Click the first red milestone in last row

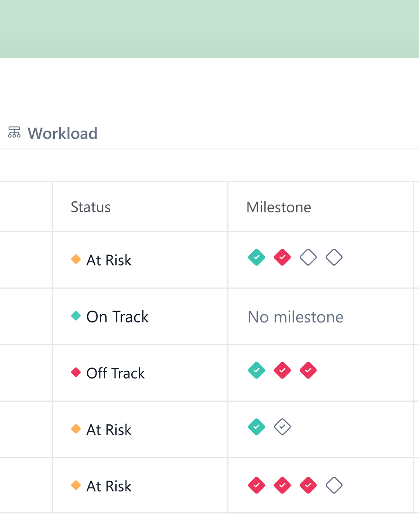pos(257,485)
